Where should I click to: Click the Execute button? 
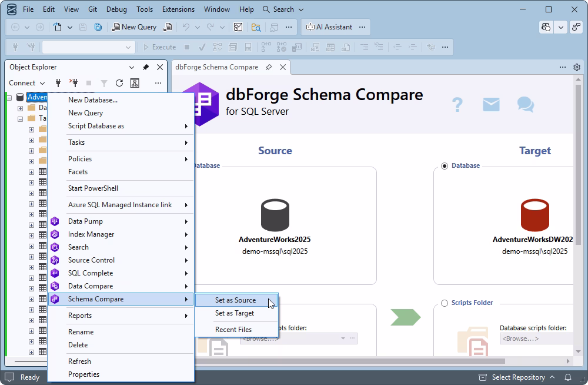pos(159,47)
